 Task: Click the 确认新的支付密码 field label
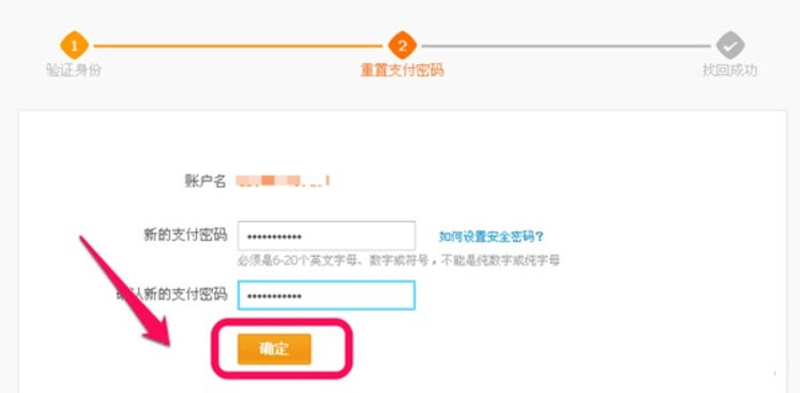[172, 294]
